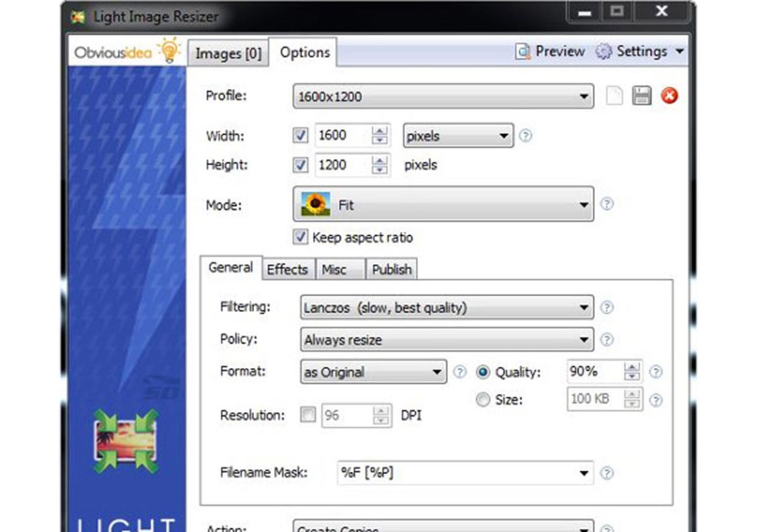
Task: Switch to the Effects tab
Action: 287,270
